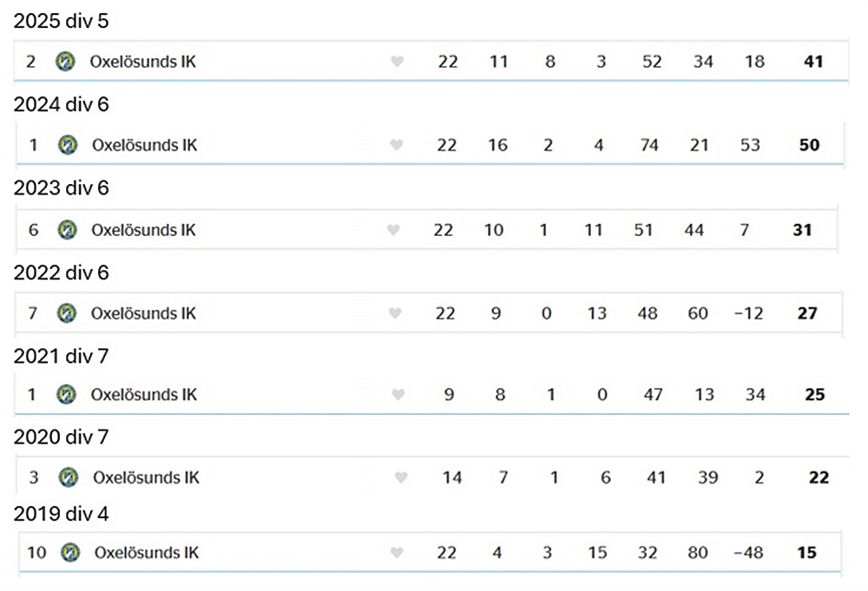The height and width of the screenshot is (591, 868).
Task: Click Oxelösunds IK crest in 2025 row
Action: pos(65,62)
